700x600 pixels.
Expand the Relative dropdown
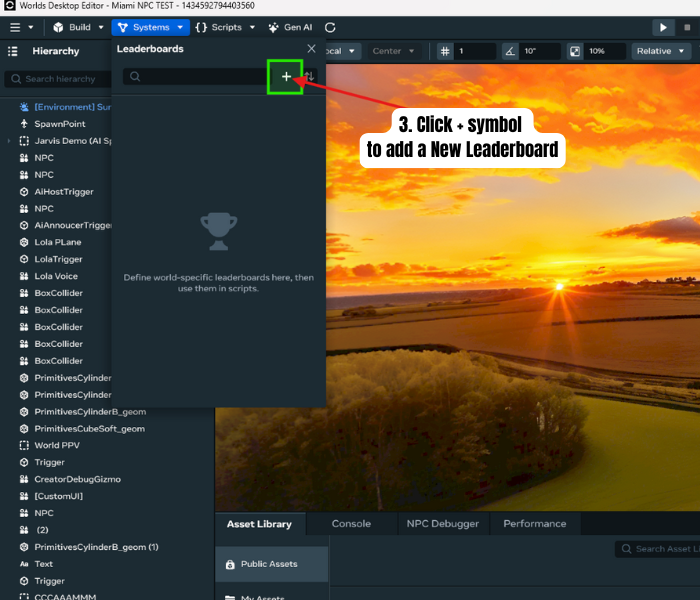[661, 51]
